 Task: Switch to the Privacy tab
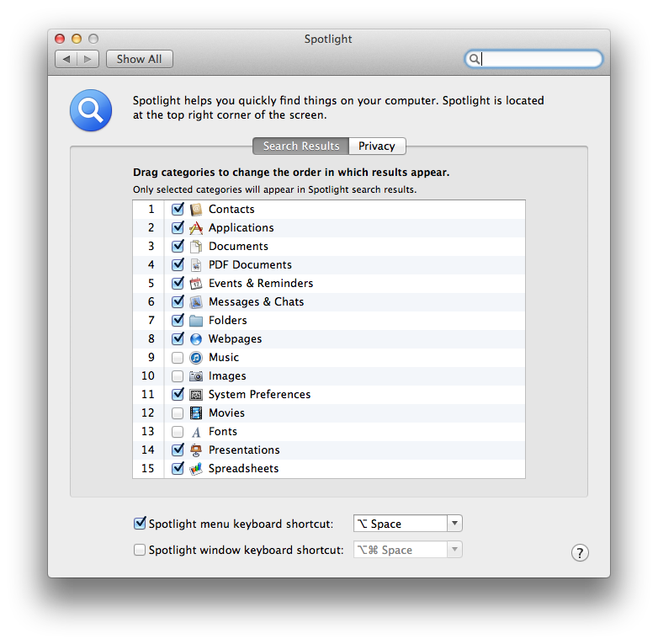pos(377,146)
